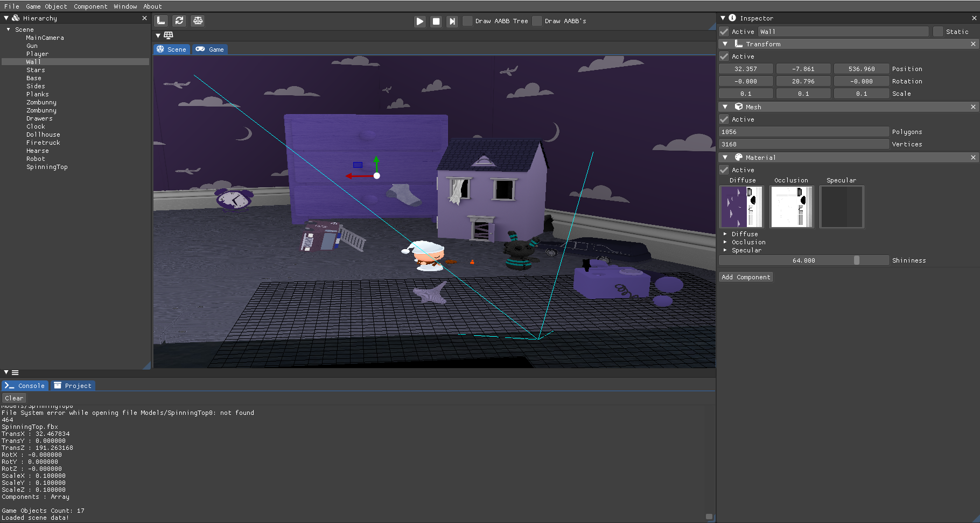This screenshot has width=980, height=523.
Task: Collapse the Hierarchy panel arrow
Action: tap(6, 18)
